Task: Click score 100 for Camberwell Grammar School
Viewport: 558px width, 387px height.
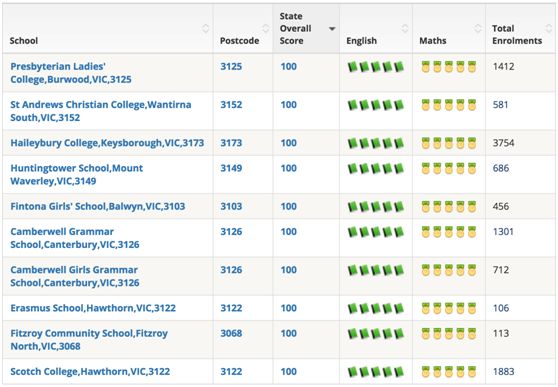Action: [x=288, y=232]
